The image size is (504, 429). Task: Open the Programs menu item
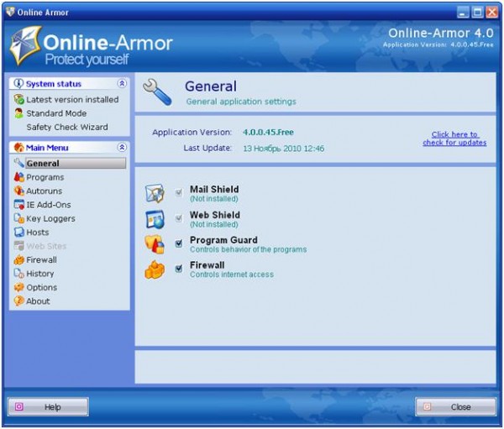[x=45, y=177]
